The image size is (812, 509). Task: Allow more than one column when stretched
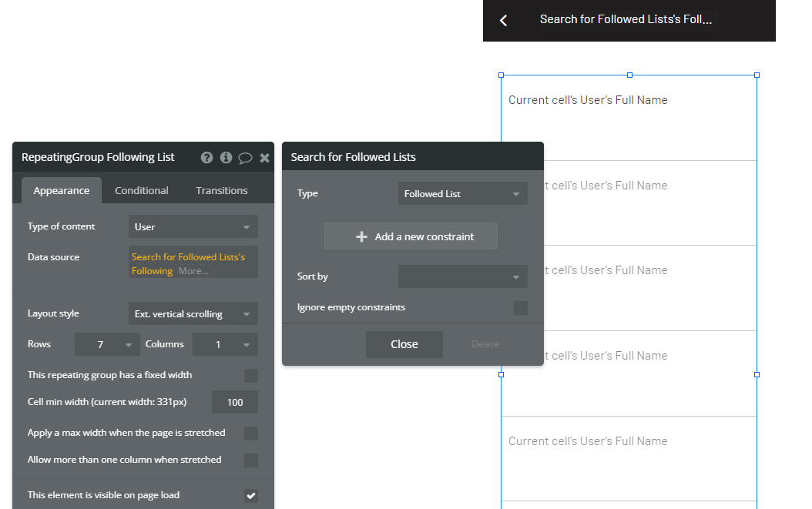pos(251,460)
